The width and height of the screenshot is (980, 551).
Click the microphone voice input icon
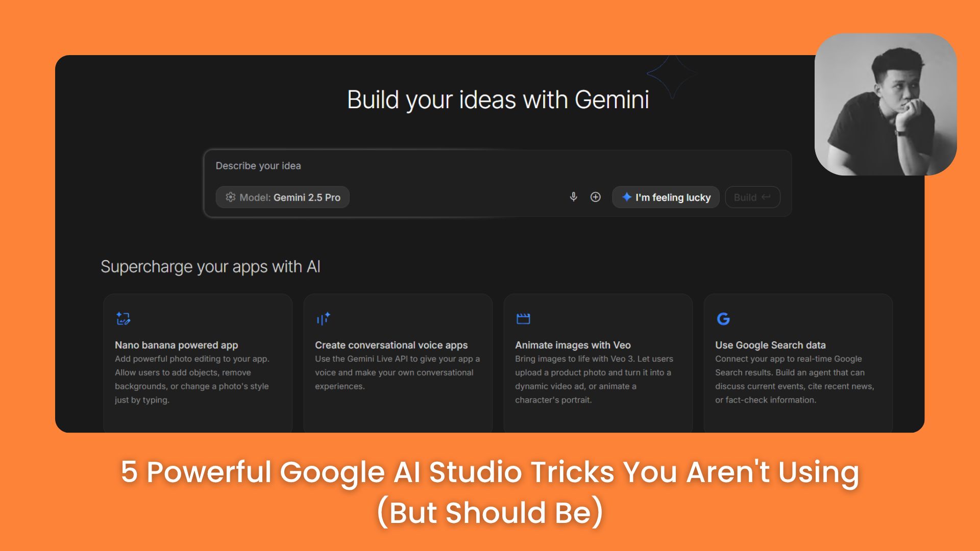573,197
